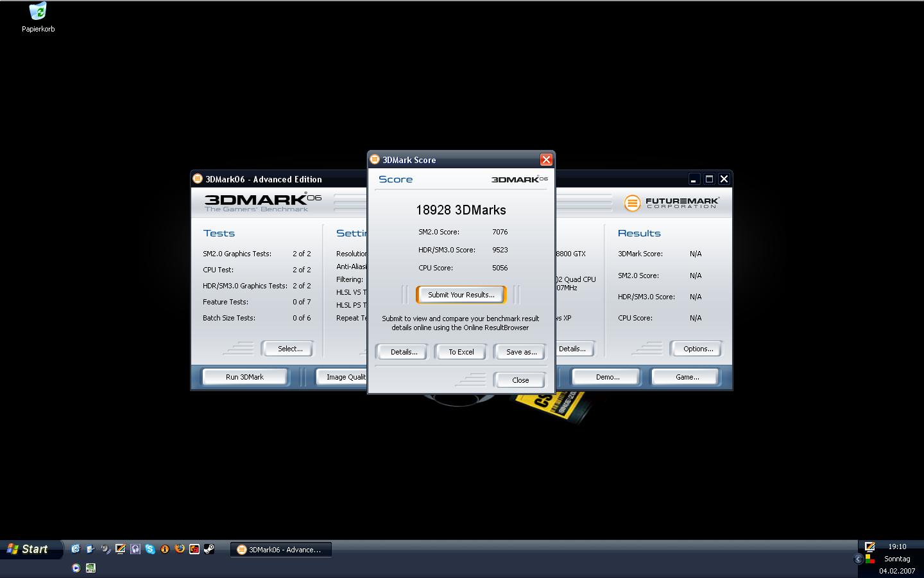
Task: Maximize the 3DMark06 main window
Action: [709, 179]
